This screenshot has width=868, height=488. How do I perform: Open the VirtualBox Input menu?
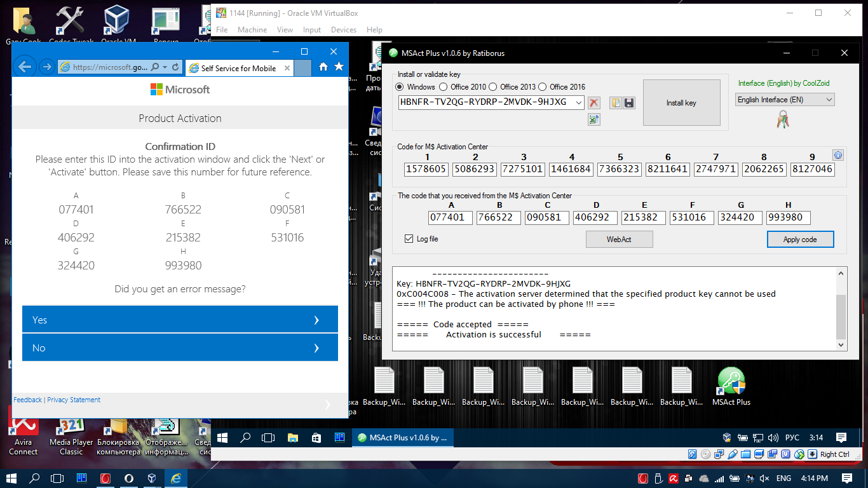click(x=312, y=30)
